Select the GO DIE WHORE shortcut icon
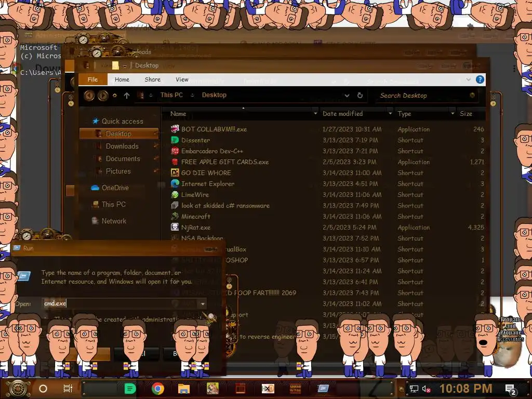 [175, 172]
